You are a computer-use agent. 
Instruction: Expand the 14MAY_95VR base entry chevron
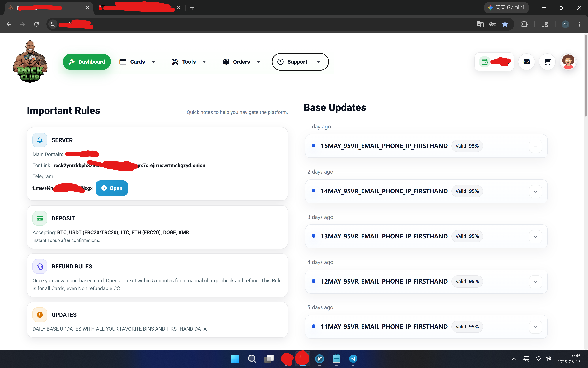[x=535, y=191]
